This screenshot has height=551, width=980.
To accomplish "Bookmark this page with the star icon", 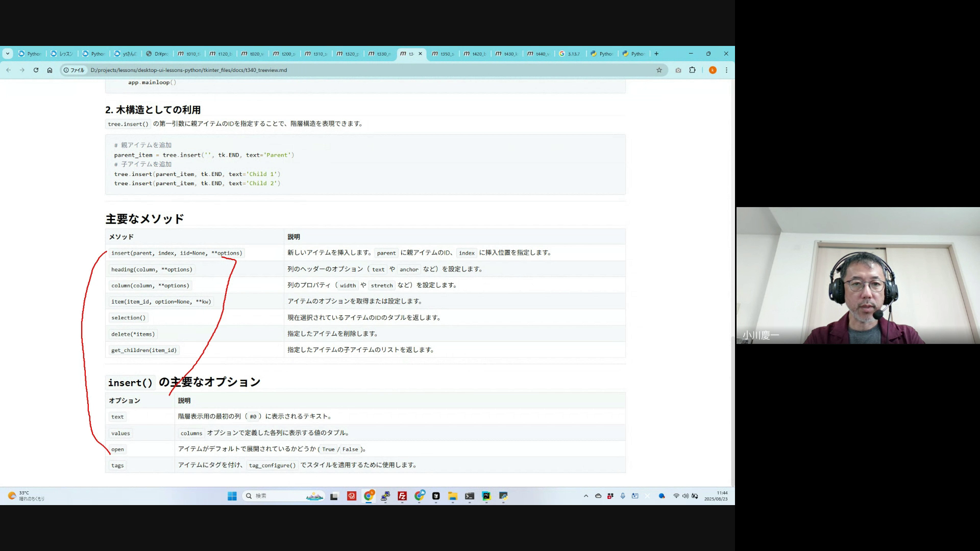I will coord(659,70).
